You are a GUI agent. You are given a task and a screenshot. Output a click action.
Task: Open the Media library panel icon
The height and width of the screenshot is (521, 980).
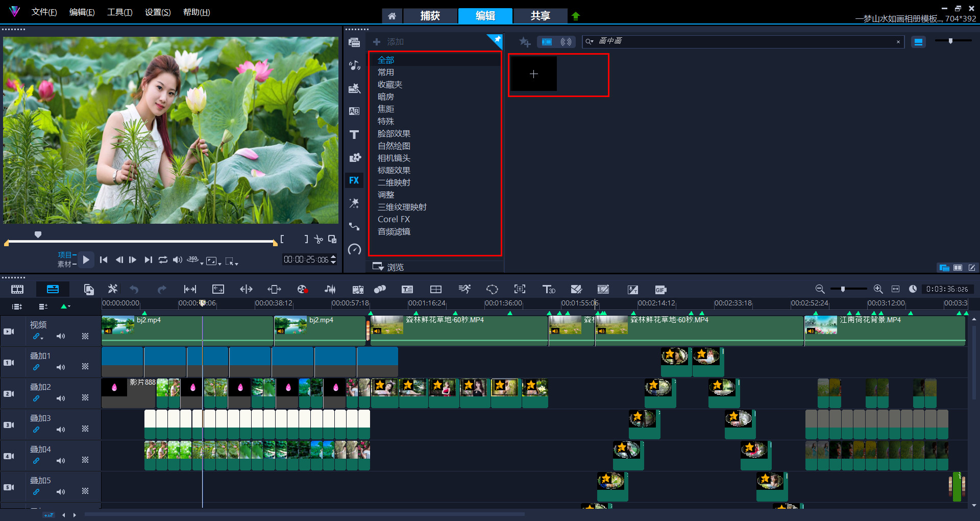tap(354, 42)
